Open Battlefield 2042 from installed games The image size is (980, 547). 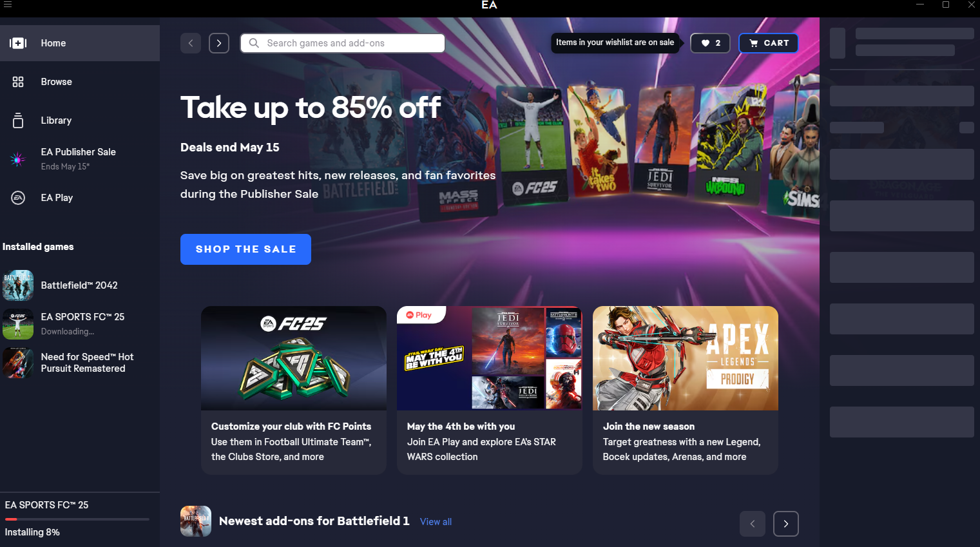[80, 285]
